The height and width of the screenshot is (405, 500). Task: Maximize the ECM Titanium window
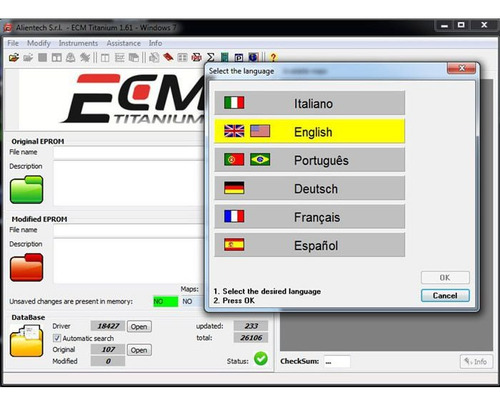click(461, 25)
